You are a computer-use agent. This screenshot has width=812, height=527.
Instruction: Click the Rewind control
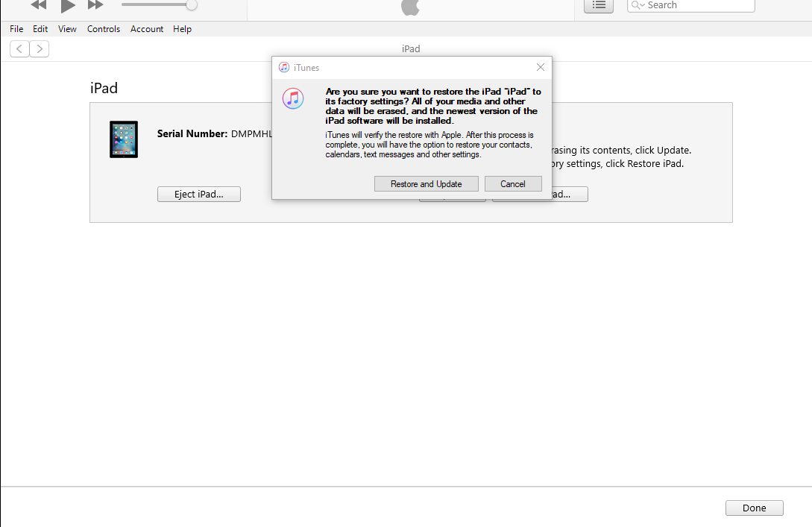click(37, 6)
